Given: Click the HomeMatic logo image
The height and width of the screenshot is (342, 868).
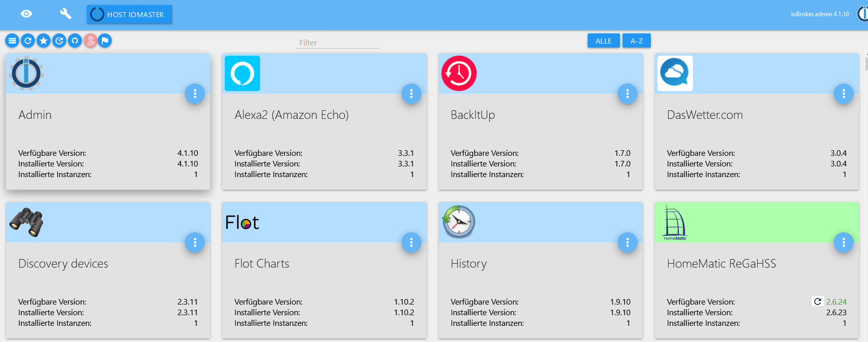Looking at the screenshot, I should pyautogui.click(x=675, y=222).
